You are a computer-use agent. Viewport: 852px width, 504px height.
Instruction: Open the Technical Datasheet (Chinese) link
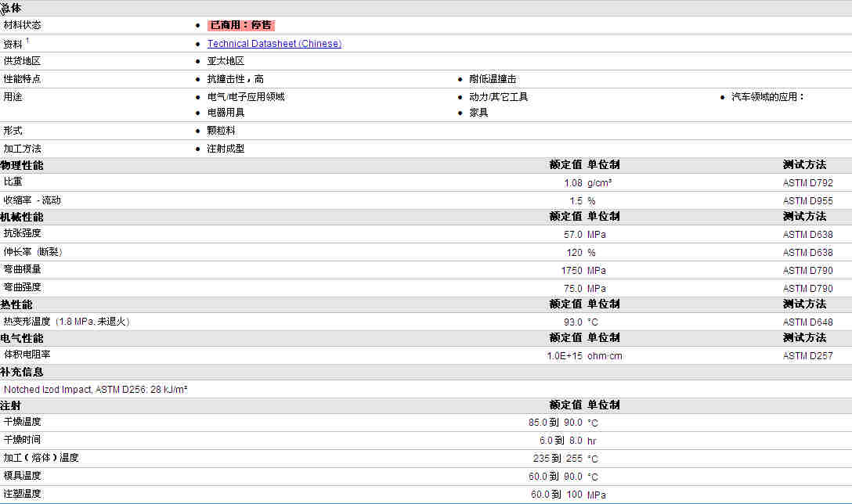click(274, 44)
